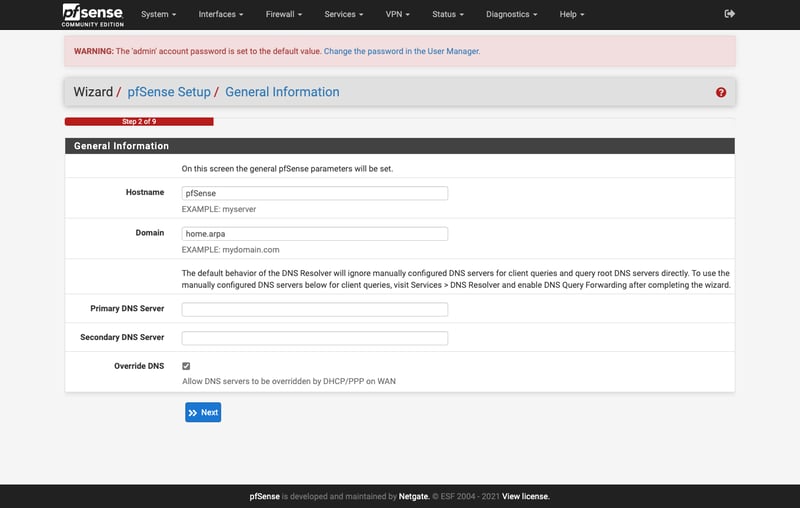Click the Secondary DNS Server field

(x=315, y=338)
